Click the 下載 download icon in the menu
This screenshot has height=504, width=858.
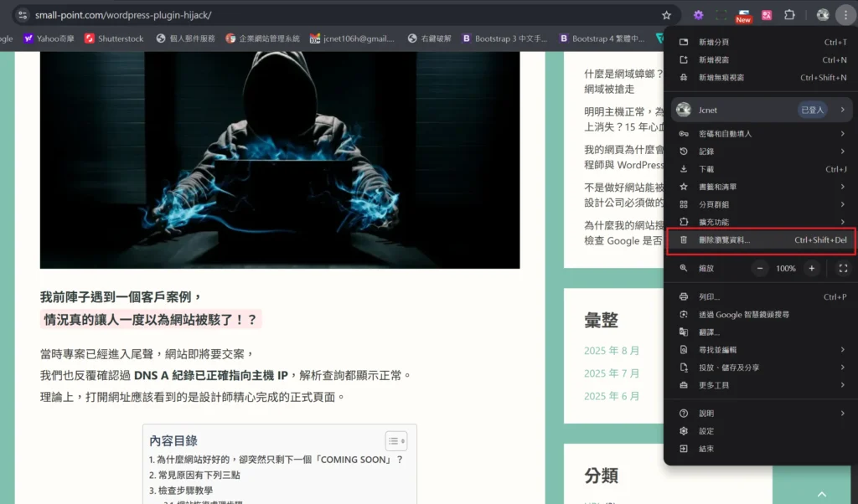pyautogui.click(x=685, y=169)
